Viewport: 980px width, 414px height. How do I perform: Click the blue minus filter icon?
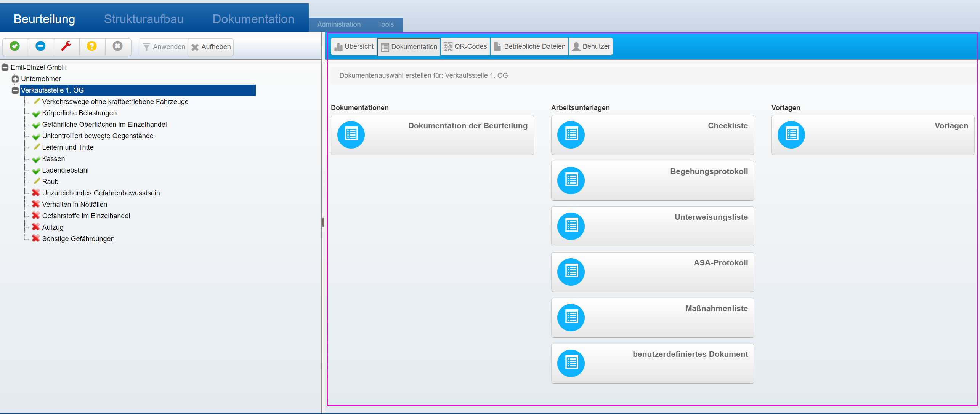coord(40,46)
